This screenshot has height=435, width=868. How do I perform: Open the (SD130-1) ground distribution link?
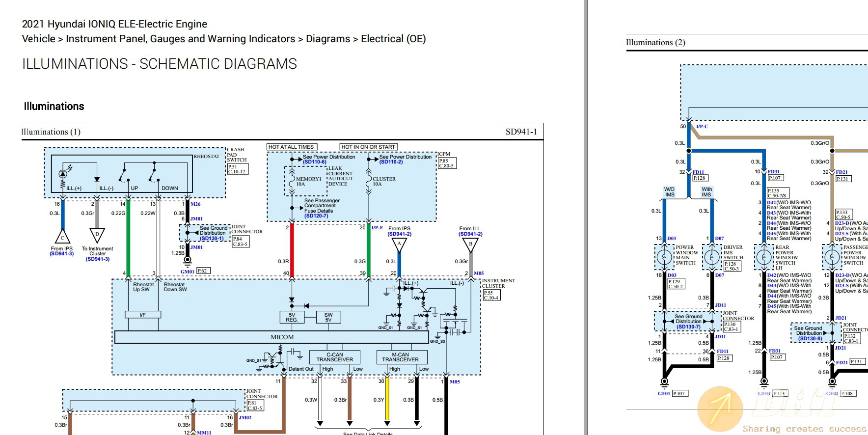pyautogui.click(x=212, y=239)
